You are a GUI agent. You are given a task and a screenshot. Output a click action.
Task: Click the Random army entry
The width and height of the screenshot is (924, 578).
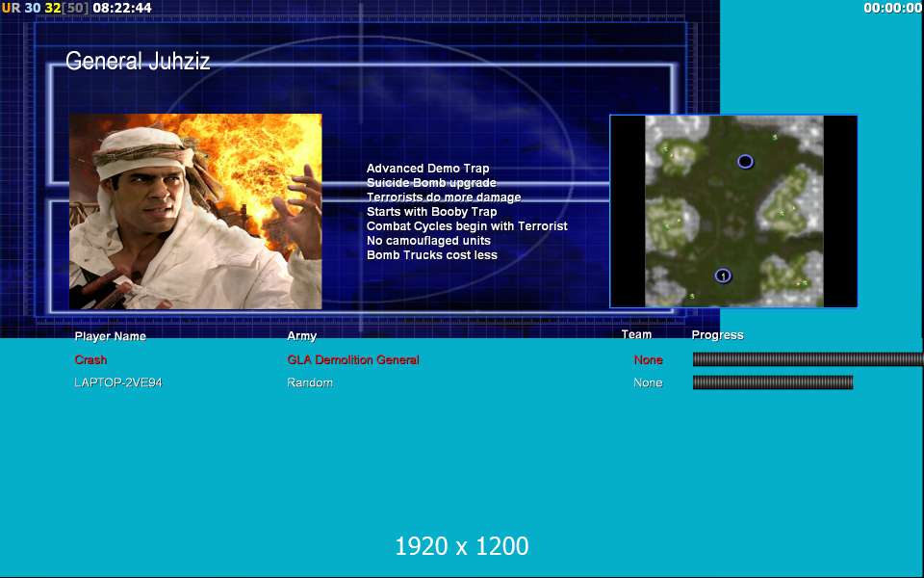coord(310,382)
